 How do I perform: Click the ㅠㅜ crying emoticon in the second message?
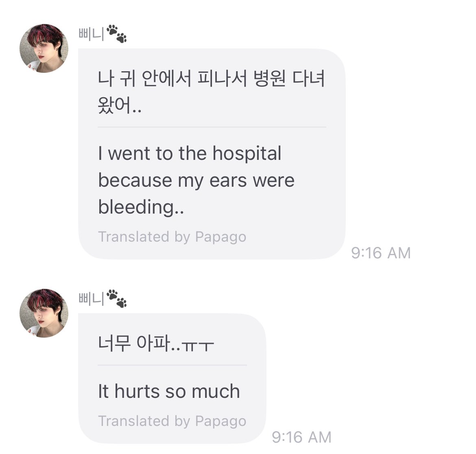pos(198,345)
